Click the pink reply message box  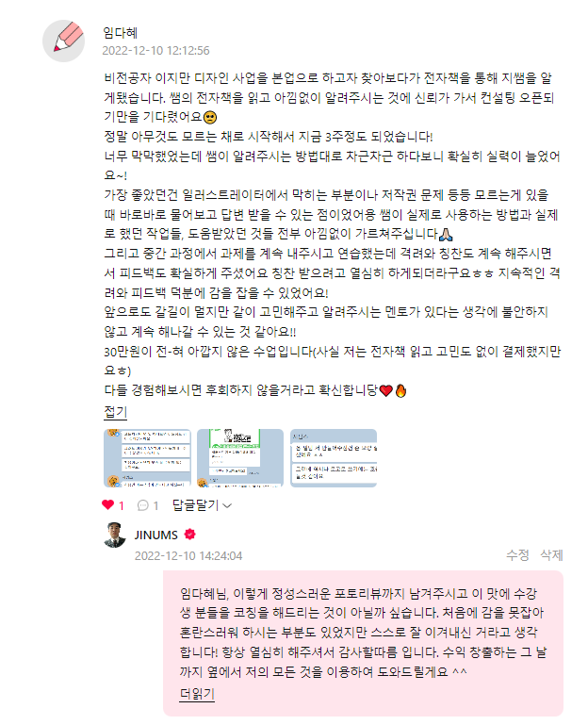[x=363, y=643]
